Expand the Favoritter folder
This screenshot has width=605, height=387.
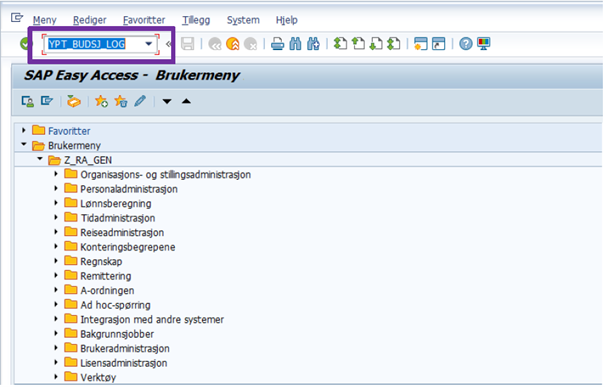coord(24,130)
